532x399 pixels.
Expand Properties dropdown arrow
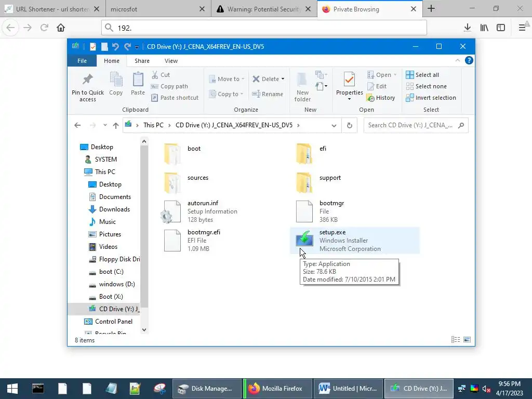pyautogui.click(x=350, y=99)
